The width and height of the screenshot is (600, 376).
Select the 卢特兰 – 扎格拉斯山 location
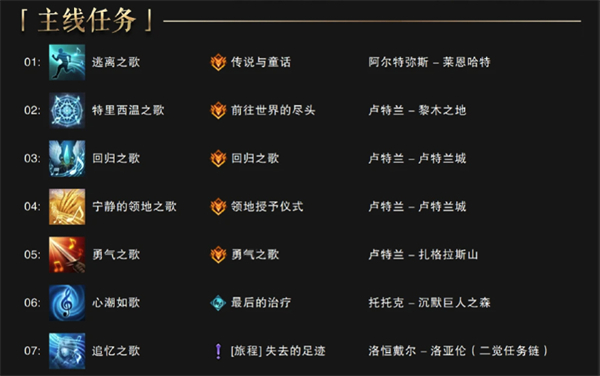coord(423,255)
